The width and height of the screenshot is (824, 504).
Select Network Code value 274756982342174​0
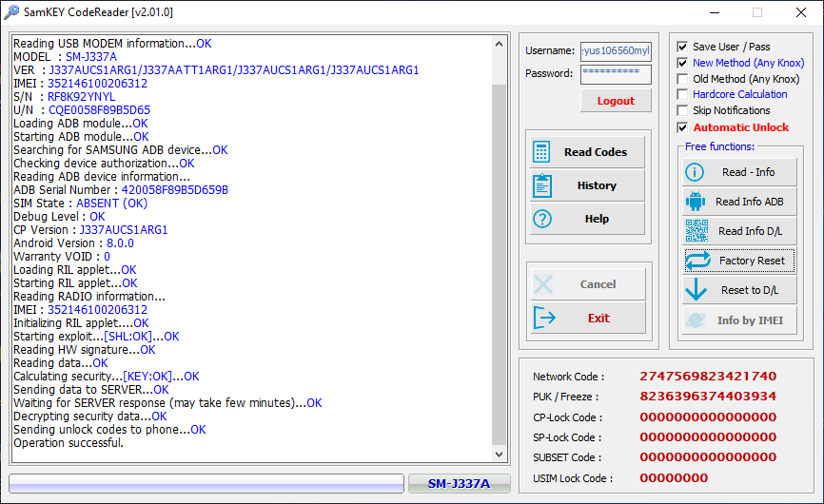(708, 376)
